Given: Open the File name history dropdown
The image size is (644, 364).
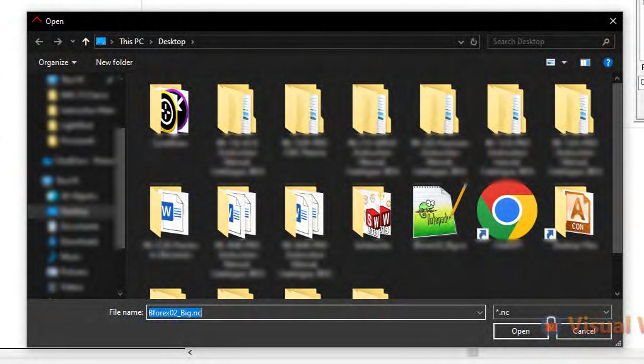Looking at the screenshot, I should coord(480,313).
